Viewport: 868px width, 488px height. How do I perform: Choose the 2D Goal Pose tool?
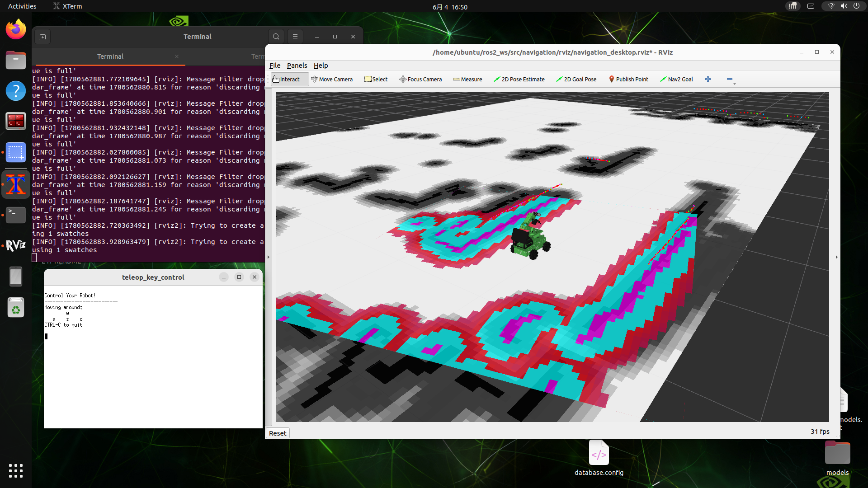click(x=576, y=79)
